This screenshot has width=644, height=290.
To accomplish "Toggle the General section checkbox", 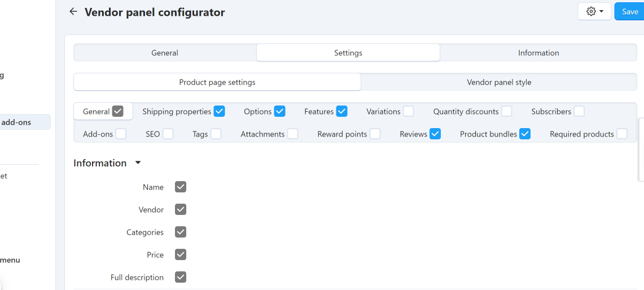I will [x=118, y=111].
